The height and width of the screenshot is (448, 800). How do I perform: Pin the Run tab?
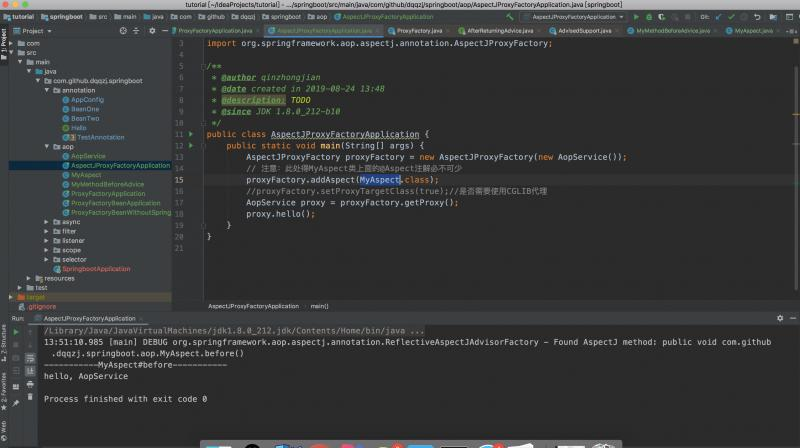point(16,403)
